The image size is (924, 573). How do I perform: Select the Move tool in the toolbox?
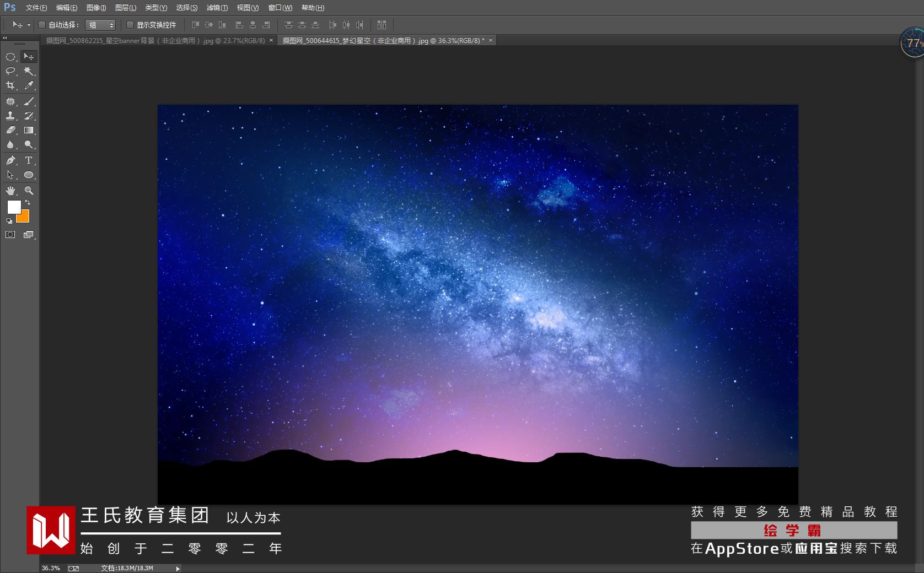29,57
